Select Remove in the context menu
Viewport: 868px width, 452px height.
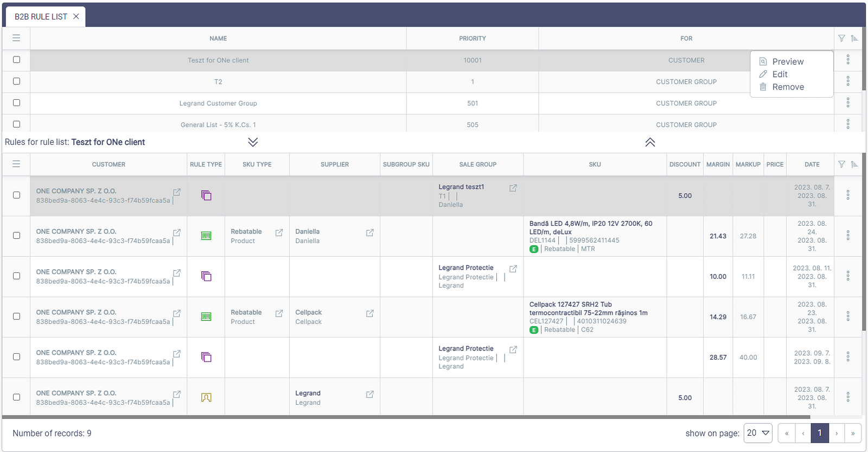pos(788,87)
